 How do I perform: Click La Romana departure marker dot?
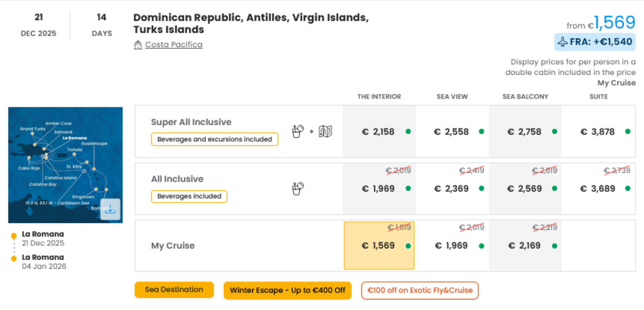pyautogui.click(x=14, y=236)
